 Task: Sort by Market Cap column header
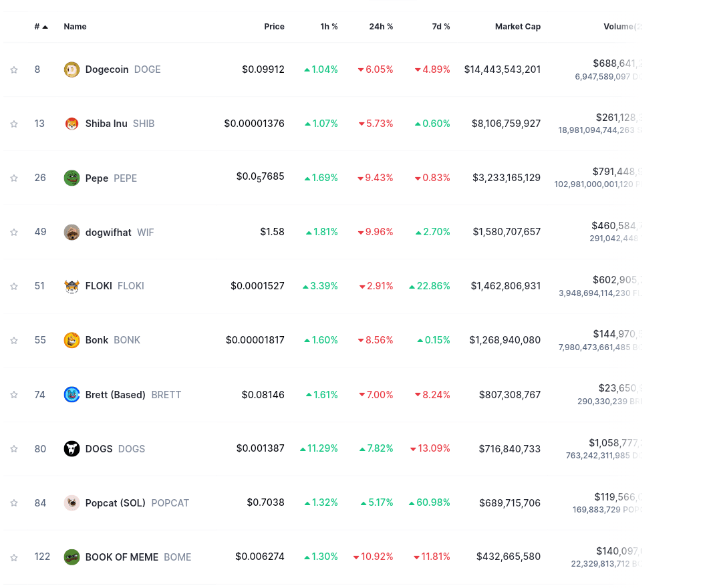[517, 27]
